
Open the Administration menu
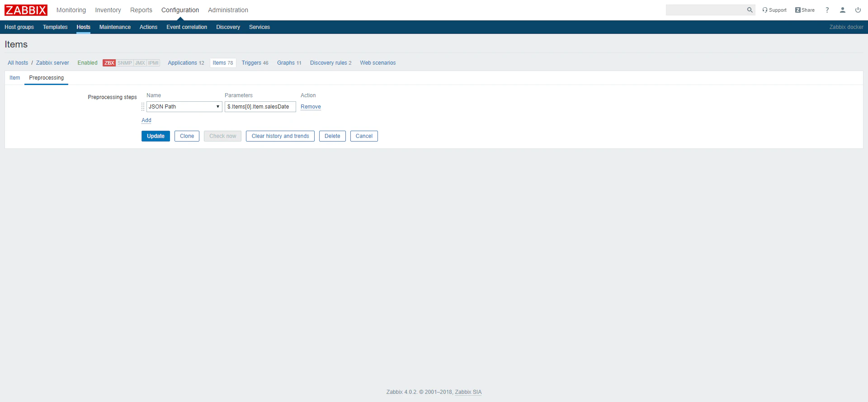point(228,10)
